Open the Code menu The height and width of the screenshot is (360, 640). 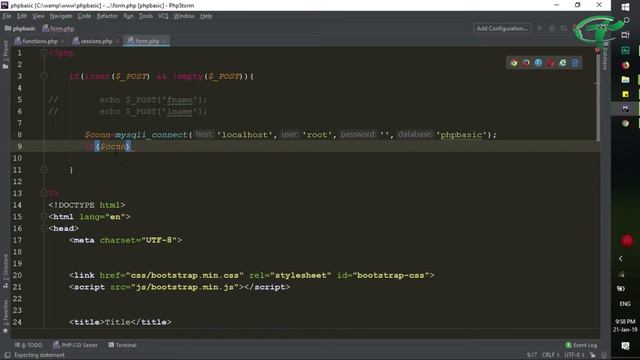click(84, 16)
